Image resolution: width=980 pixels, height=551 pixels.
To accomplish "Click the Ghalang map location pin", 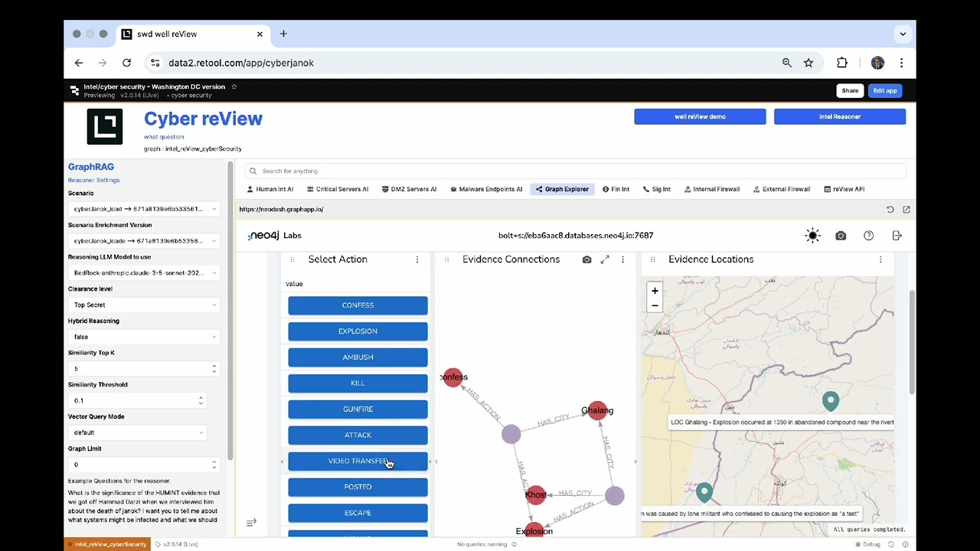I will coord(831,400).
